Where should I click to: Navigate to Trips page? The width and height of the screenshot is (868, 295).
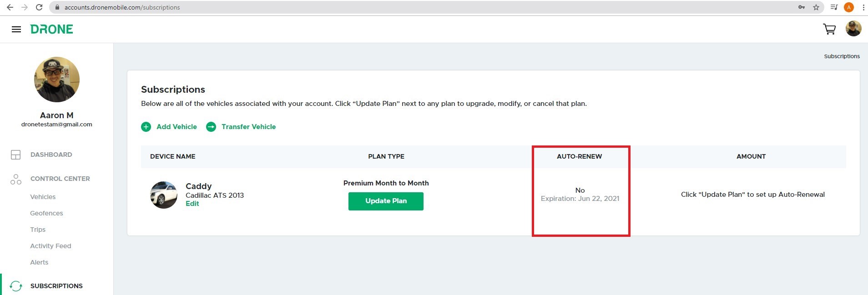tap(38, 230)
